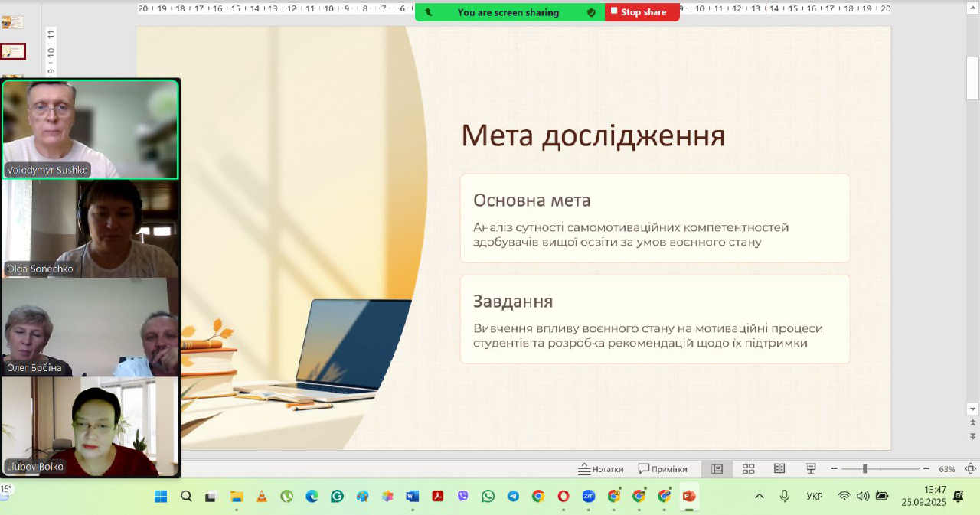The height and width of the screenshot is (515, 980).
Task: Open Reading View from status bar
Action: pos(779,468)
